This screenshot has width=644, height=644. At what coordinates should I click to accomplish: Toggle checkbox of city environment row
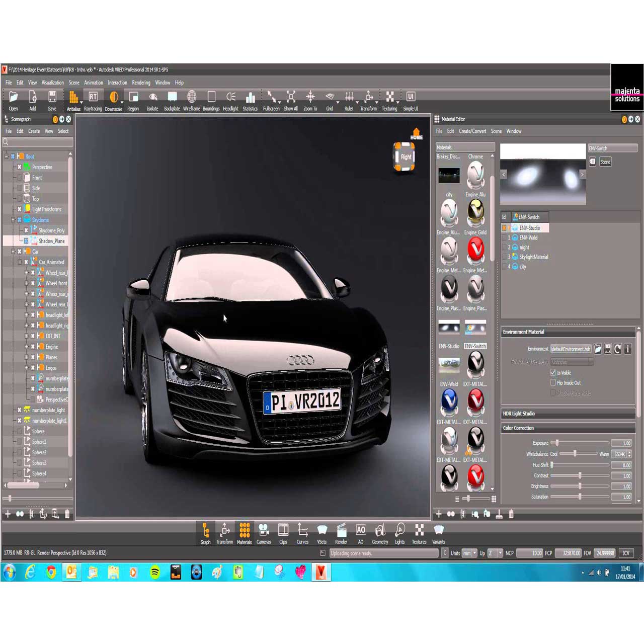tap(504, 267)
